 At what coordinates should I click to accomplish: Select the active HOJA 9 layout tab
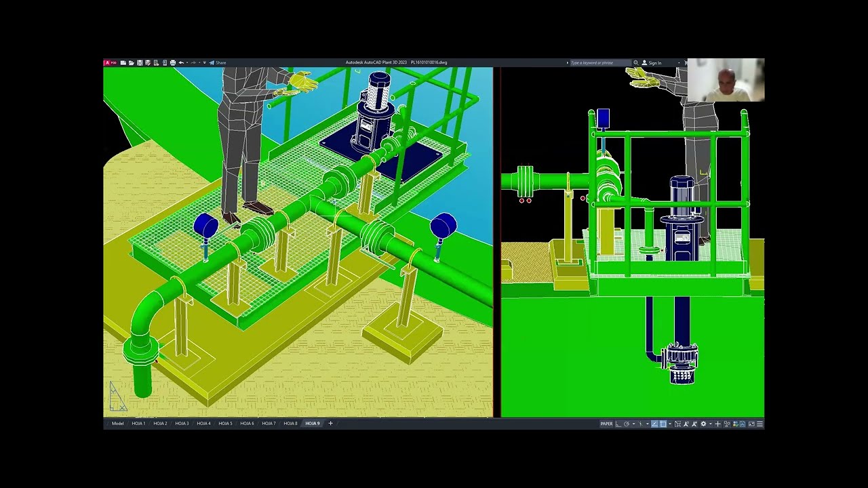point(312,424)
